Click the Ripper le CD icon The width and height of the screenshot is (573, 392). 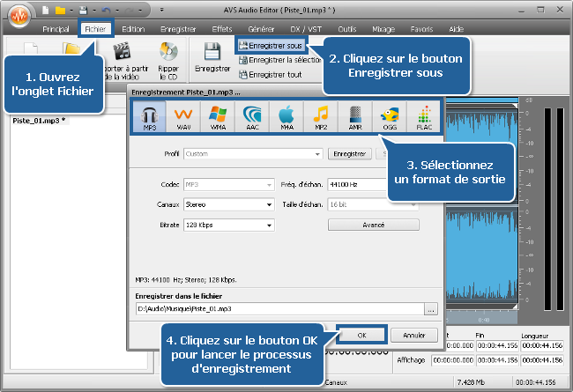[168, 51]
